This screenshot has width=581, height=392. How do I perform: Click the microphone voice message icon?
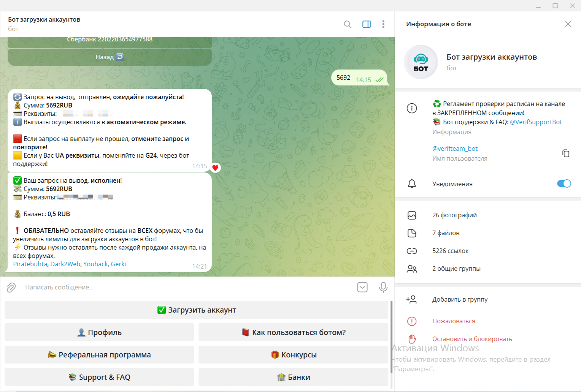(383, 288)
